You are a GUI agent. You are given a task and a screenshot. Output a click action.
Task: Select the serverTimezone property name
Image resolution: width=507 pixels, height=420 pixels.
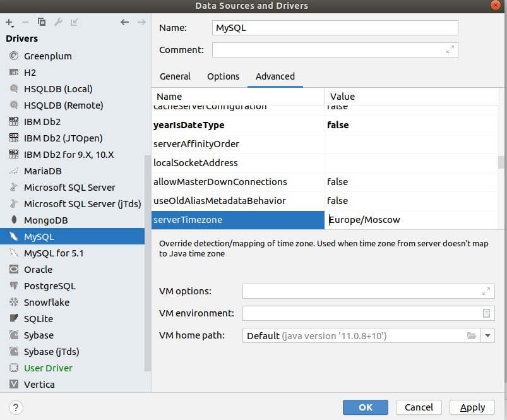[x=238, y=220]
